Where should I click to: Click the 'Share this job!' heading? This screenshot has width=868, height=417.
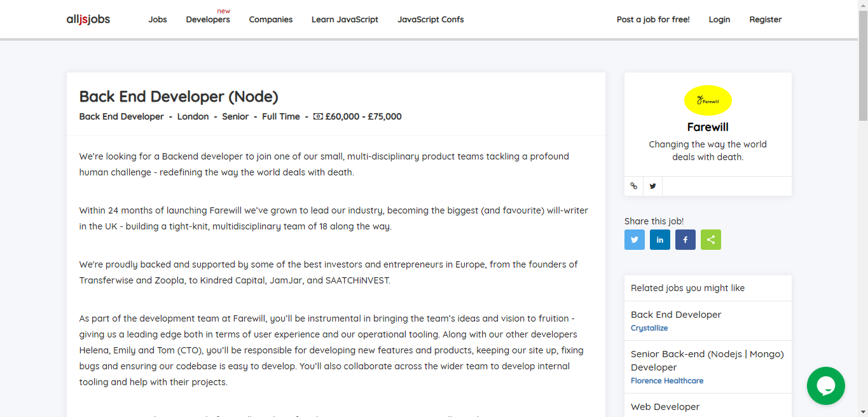654,221
